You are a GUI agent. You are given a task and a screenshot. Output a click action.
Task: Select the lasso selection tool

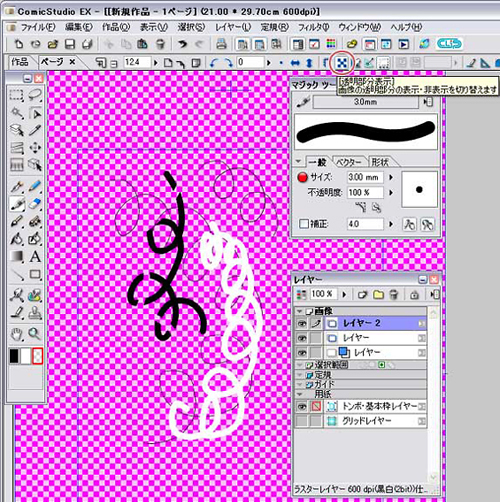click(35, 95)
